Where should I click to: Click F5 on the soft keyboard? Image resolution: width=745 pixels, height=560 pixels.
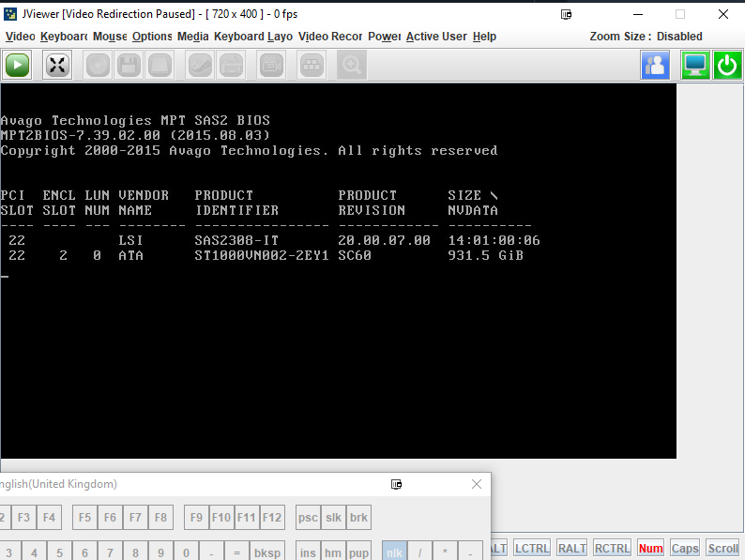[84, 517]
